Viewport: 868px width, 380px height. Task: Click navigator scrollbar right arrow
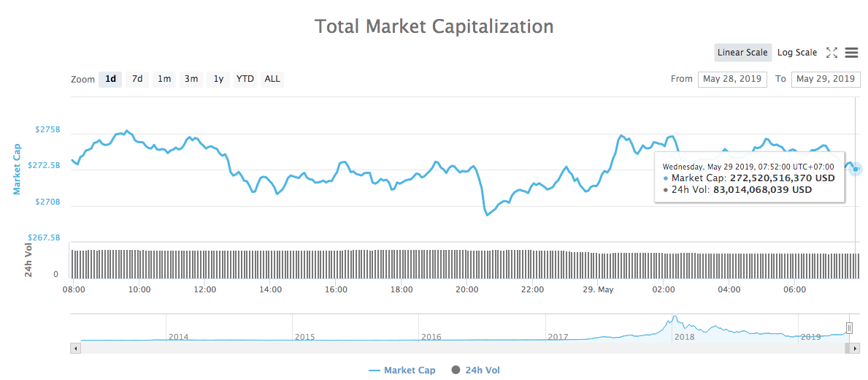(x=856, y=349)
